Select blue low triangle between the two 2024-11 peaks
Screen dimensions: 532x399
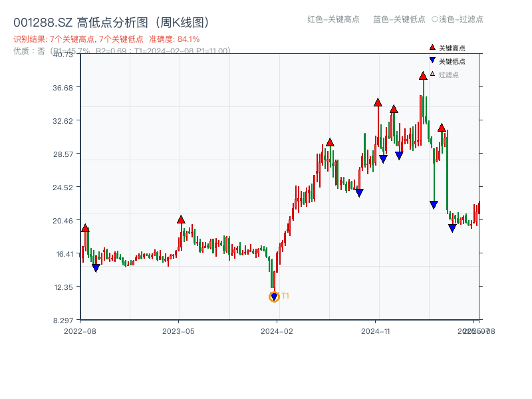coord(383,159)
